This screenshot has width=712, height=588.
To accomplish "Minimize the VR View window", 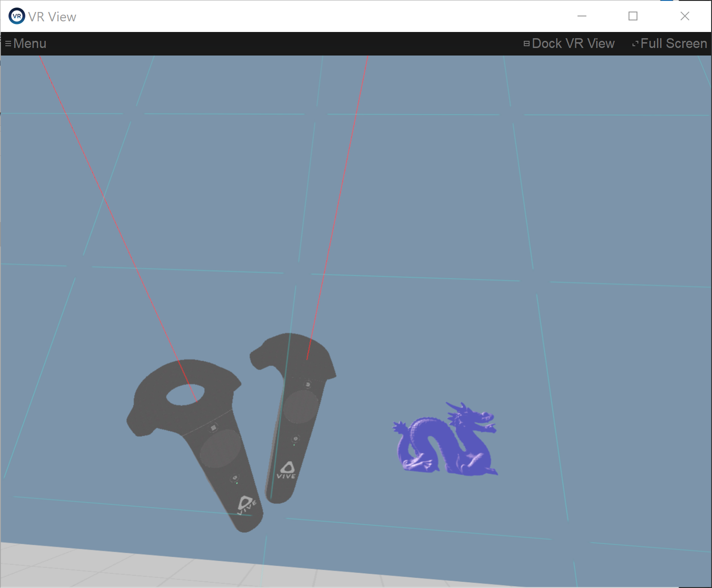I will [581, 16].
